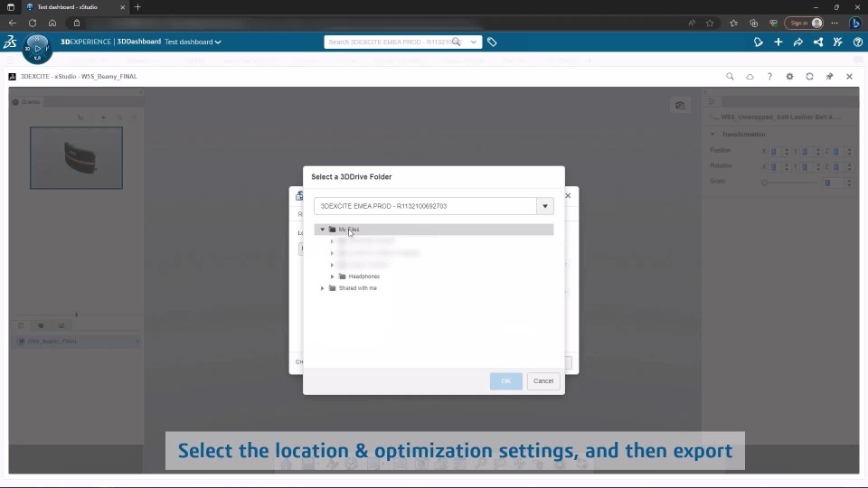The image size is (868, 488).
Task: Expand the third blurred subfolder under My Files
Action: click(332, 265)
